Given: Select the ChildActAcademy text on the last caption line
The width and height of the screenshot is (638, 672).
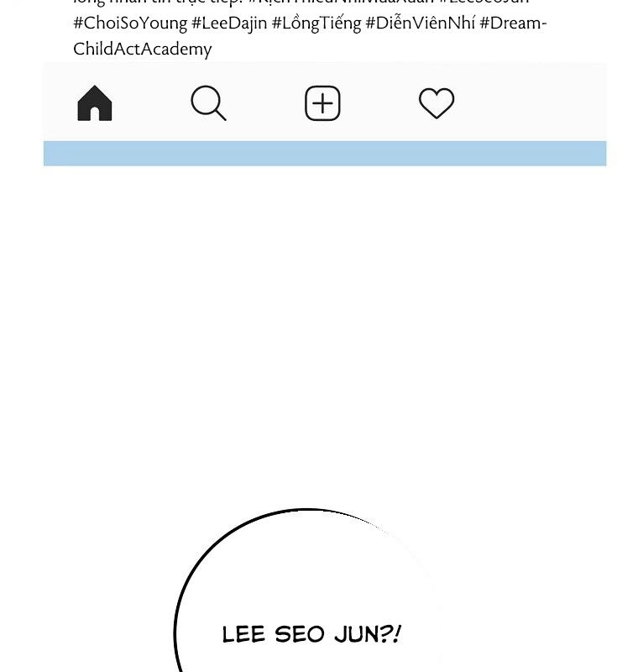Looking at the screenshot, I should (x=142, y=49).
